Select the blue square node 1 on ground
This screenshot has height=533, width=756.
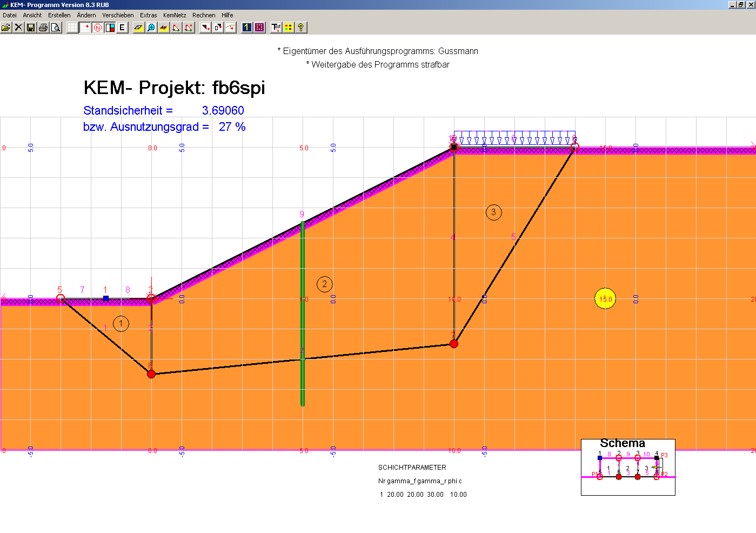pos(106,298)
